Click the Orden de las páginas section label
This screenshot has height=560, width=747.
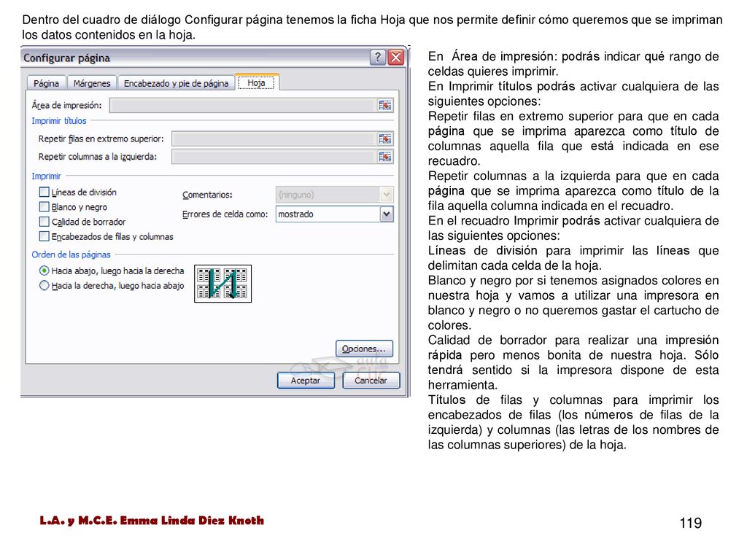coord(71,254)
